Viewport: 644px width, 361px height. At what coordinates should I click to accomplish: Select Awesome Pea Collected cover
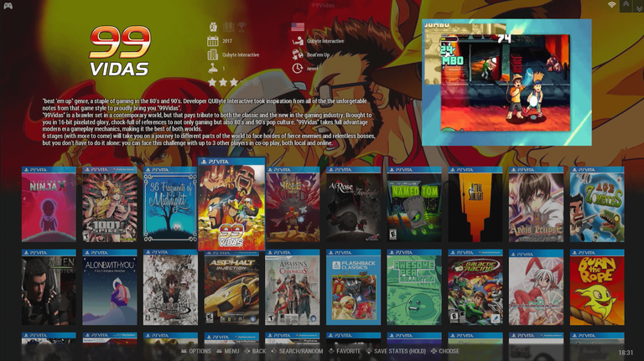pyautogui.click(x=414, y=287)
